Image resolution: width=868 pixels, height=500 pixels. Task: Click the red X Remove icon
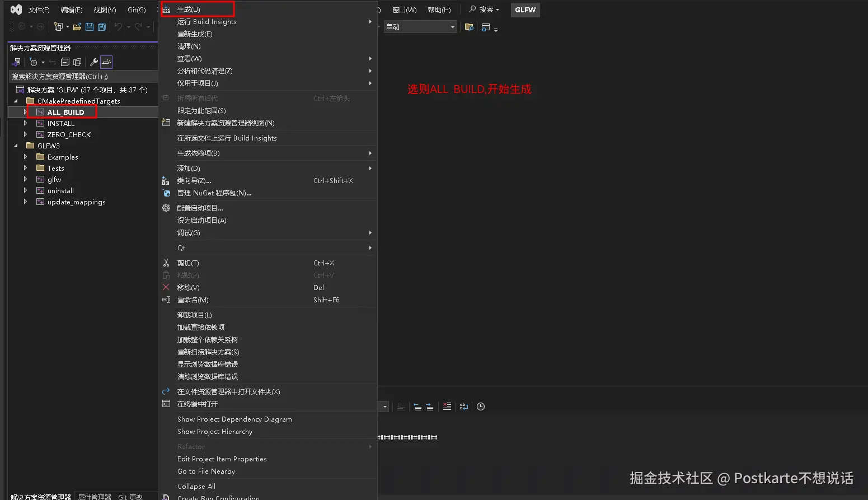166,287
